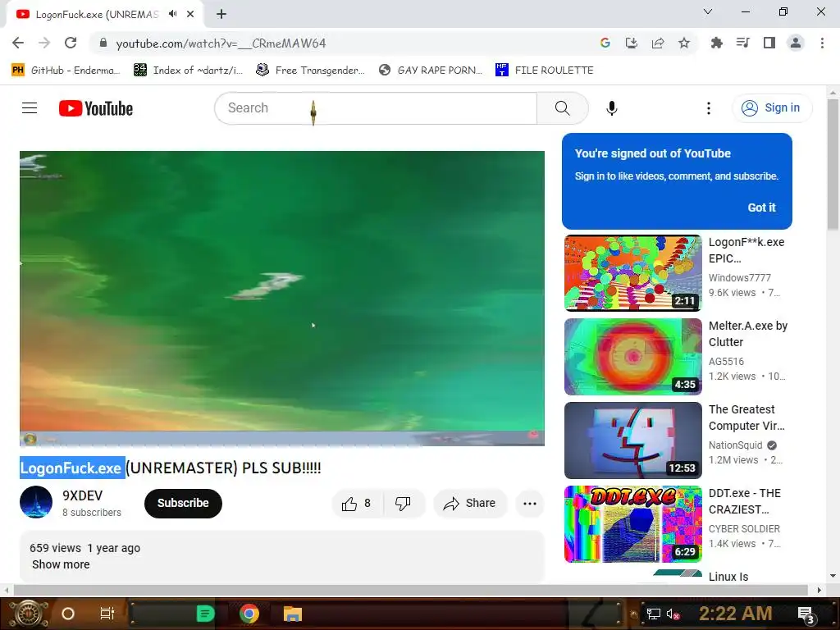
Task: Open Index of ~dartz bookmark
Action: (x=188, y=71)
